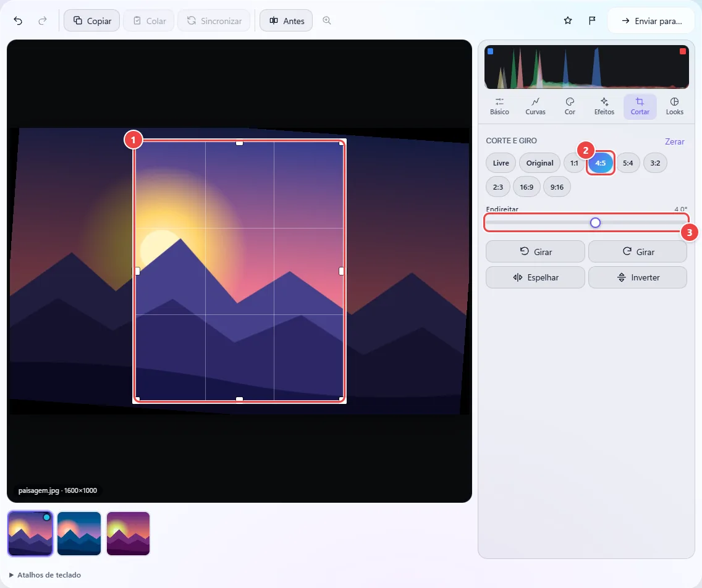Click the redo arrow icon
This screenshot has height=588, width=702.
[43, 20]
